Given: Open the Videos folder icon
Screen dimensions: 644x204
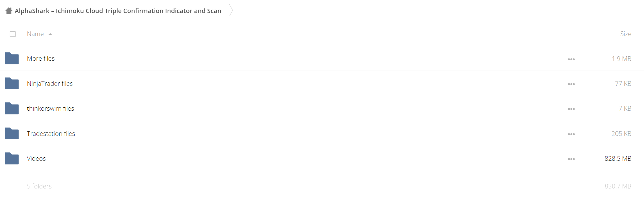Looking at the screenshot, I should point(12,158).
